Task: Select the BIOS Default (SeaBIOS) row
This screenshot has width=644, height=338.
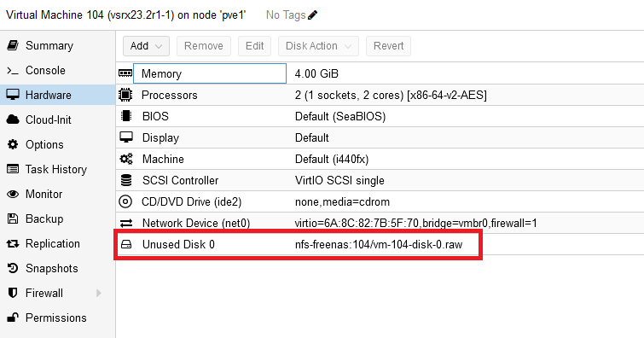Action: [380, 116]
